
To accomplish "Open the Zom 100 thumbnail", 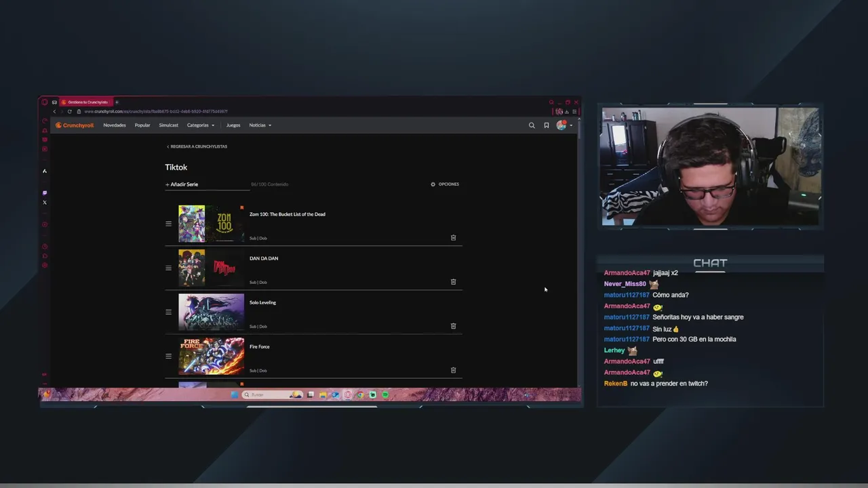I will point(211,224).
